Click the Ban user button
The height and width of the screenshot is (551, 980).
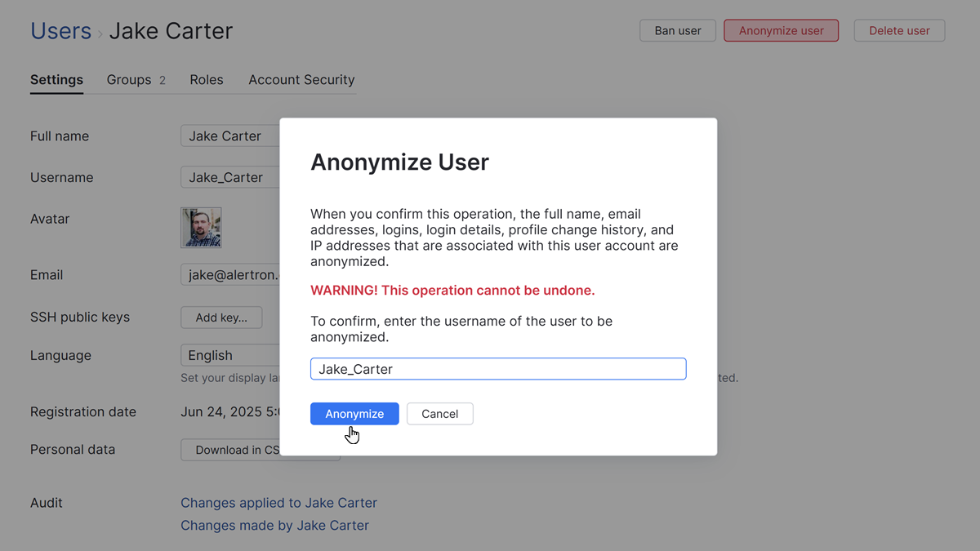point(677,30)
